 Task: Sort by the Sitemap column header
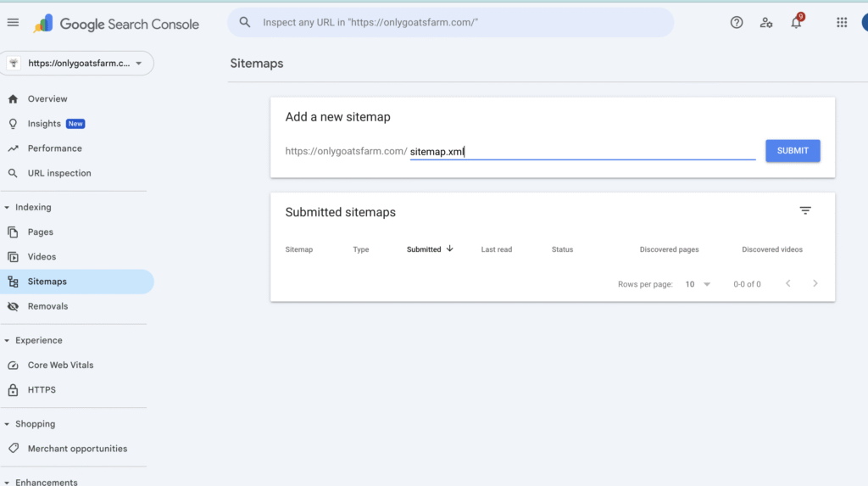tap(299, 249)
